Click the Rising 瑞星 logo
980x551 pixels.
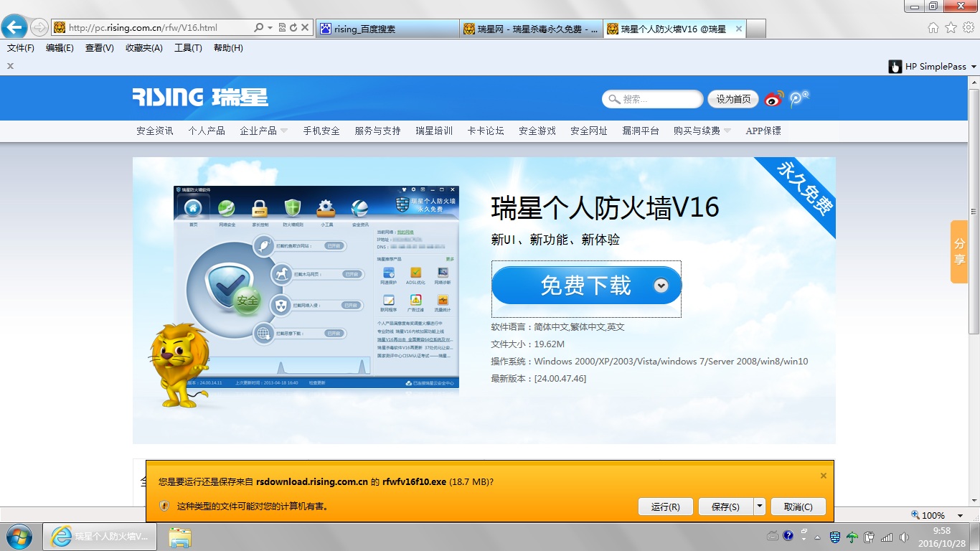[200, 98]
